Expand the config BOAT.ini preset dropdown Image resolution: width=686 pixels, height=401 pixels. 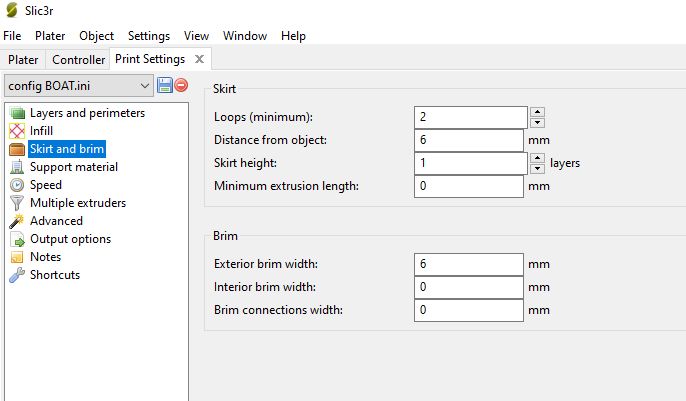point(145,87)
